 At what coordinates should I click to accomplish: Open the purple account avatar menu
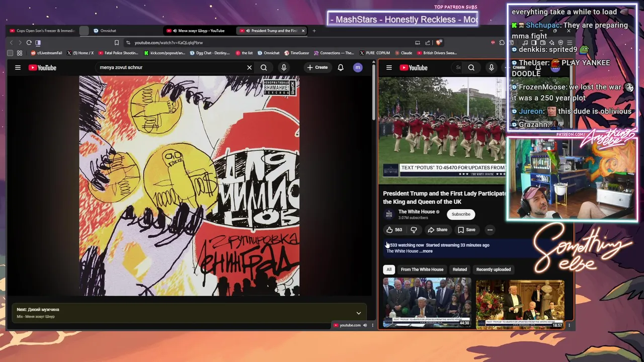358,67
